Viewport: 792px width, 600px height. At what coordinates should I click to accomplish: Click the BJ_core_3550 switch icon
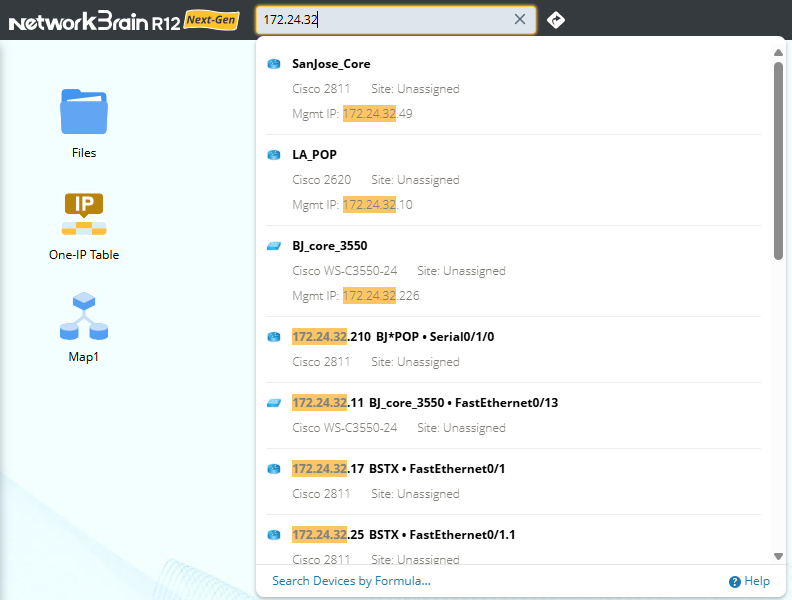pos(274,246)
